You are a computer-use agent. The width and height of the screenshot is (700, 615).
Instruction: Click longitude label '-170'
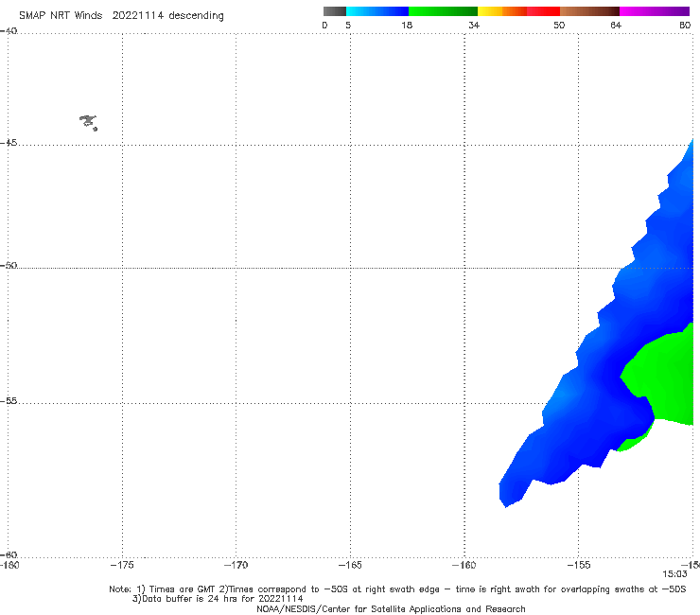coord(236,565)
